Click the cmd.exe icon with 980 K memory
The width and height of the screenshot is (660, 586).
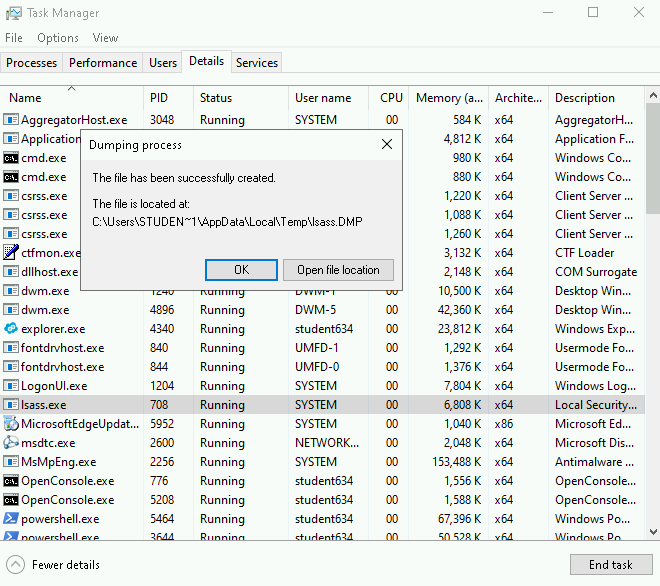tap(11, 158)
